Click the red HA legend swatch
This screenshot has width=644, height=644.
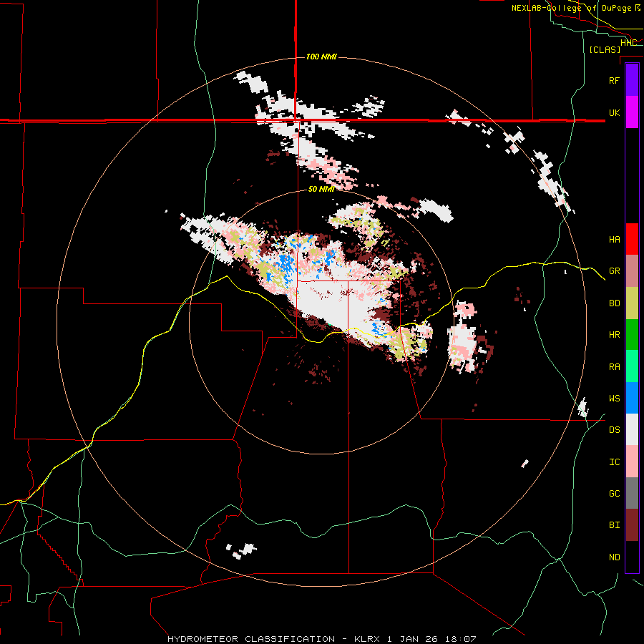(x=632, y=239)
